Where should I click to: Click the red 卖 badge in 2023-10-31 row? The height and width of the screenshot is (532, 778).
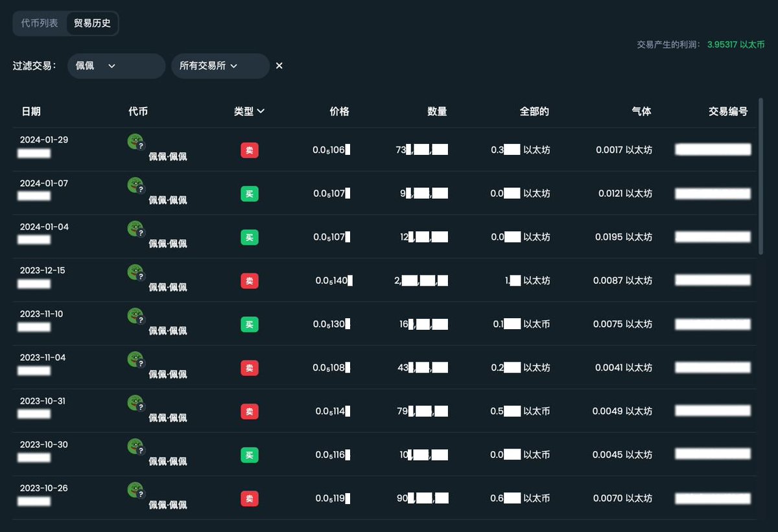(x=250, y=411)
